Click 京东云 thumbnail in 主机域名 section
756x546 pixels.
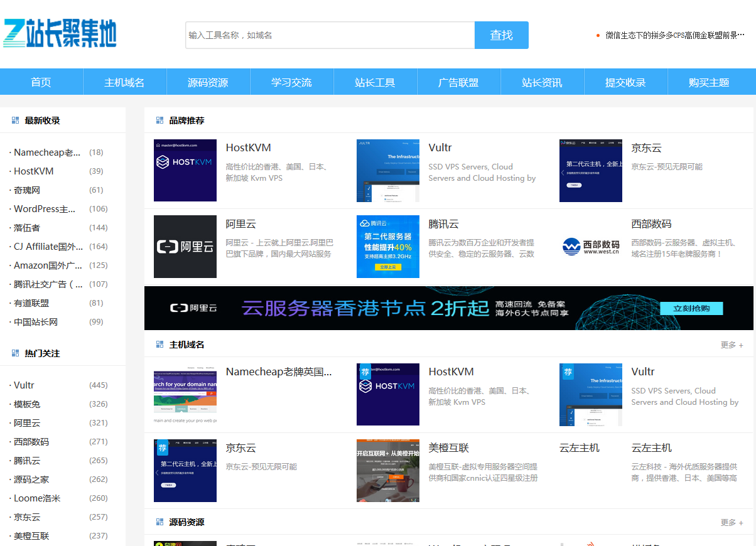click(x=185, y=471)
